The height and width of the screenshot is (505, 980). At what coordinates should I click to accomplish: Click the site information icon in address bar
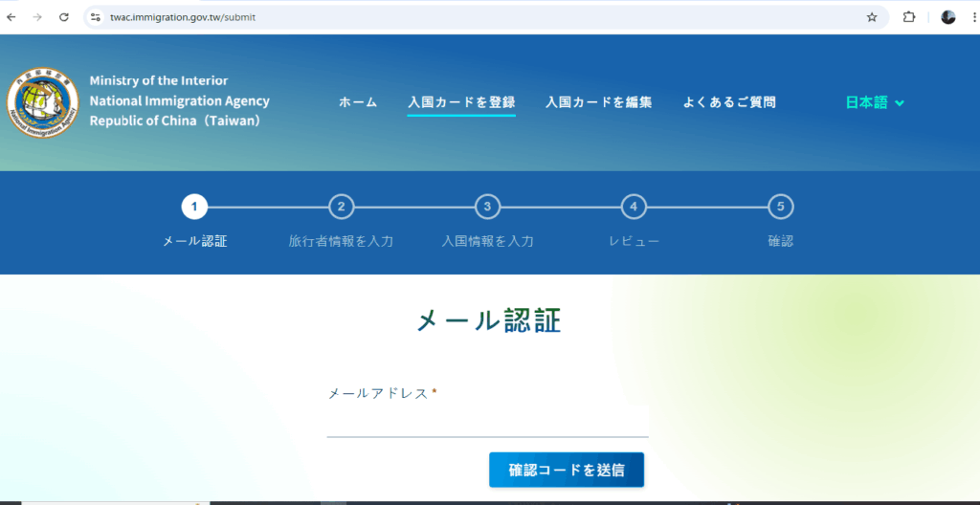[95, 17]
